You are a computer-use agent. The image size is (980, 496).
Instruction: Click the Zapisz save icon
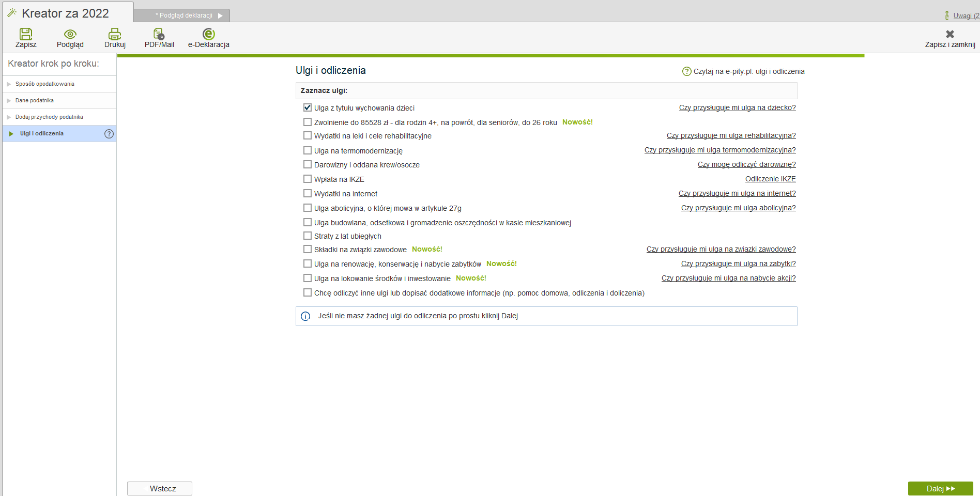(26, 35)
